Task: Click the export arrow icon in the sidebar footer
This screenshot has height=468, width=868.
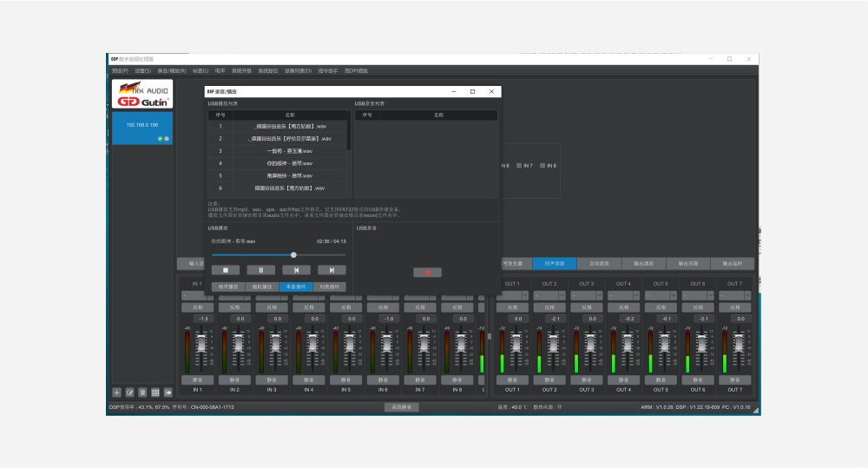Action: (168, 392)
